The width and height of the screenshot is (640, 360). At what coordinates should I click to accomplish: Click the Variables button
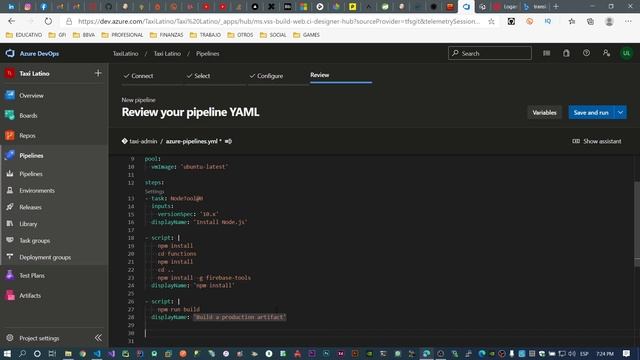[544, 113]
